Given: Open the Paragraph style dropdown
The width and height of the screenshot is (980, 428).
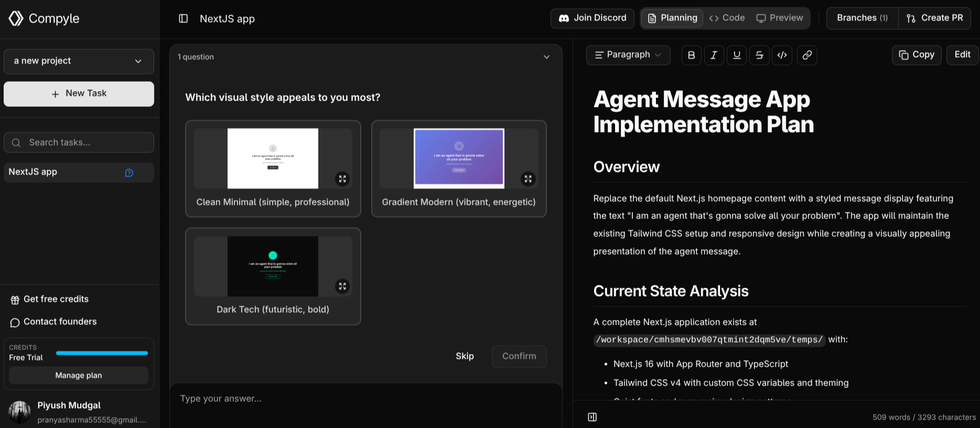Looking at the screenshot, I should pos(628,55).
